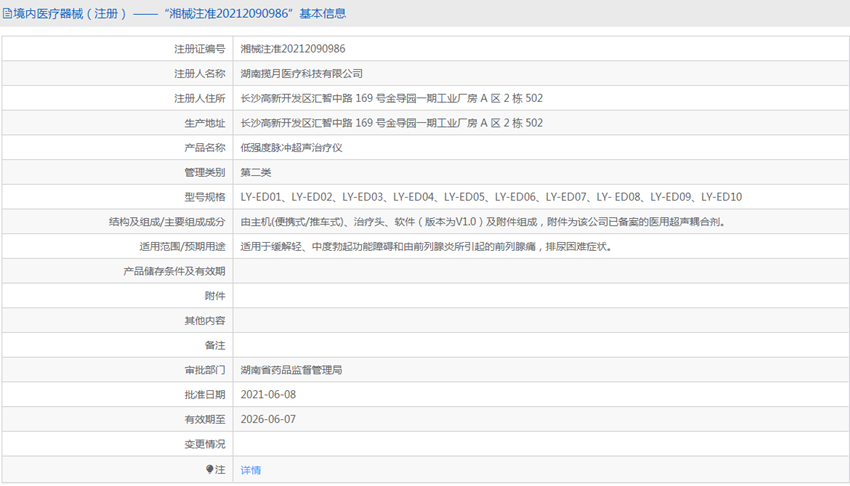Screen dimensions: 850x486
Task: Click the 有效期至 label
Action: tap(204, 419)
